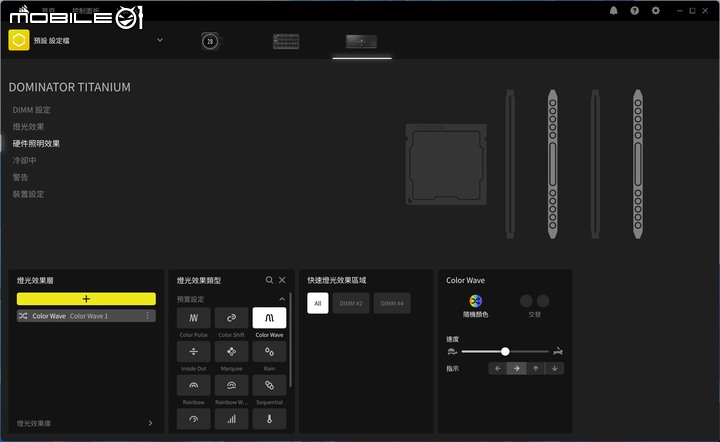Image resolution: width=720 pixels, height=442 pixels.
Task: Set wave direction to down arrow
Action: pos(555,368)
